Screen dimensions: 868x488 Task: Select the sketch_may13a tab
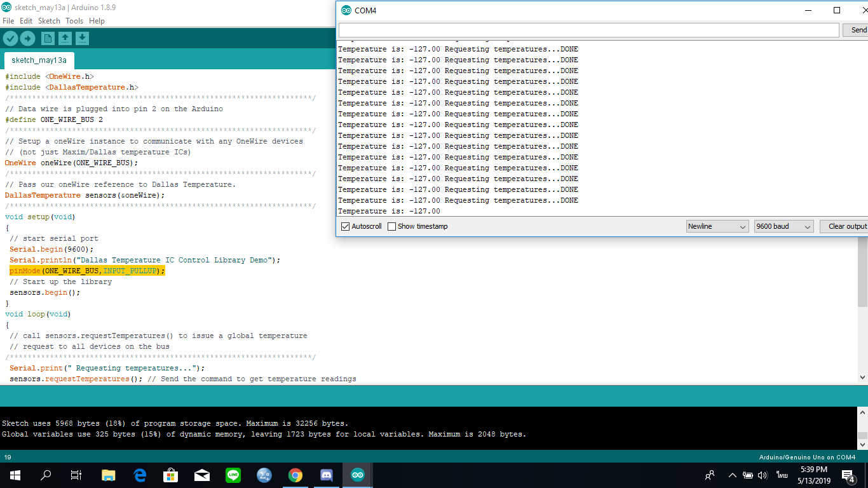(39, 60)
